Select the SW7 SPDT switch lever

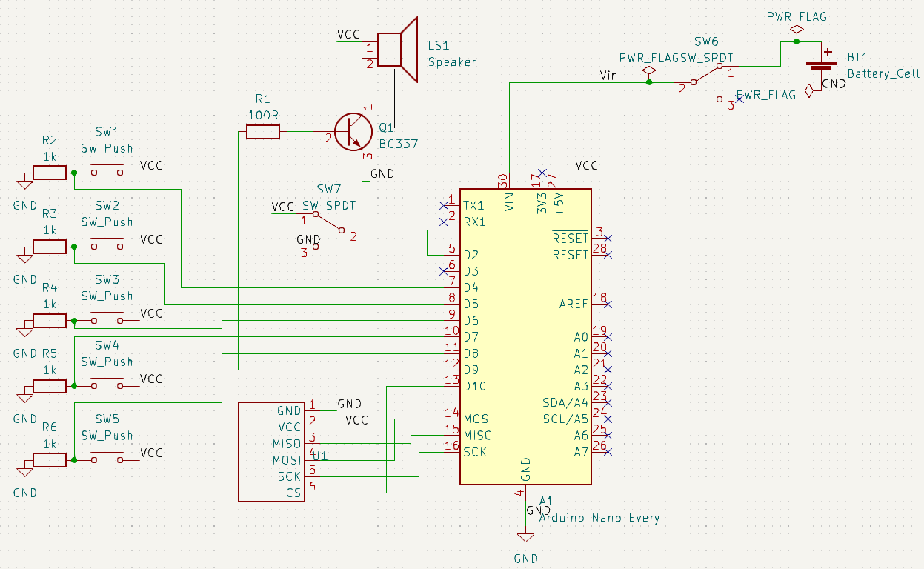(x=328, y=223)
